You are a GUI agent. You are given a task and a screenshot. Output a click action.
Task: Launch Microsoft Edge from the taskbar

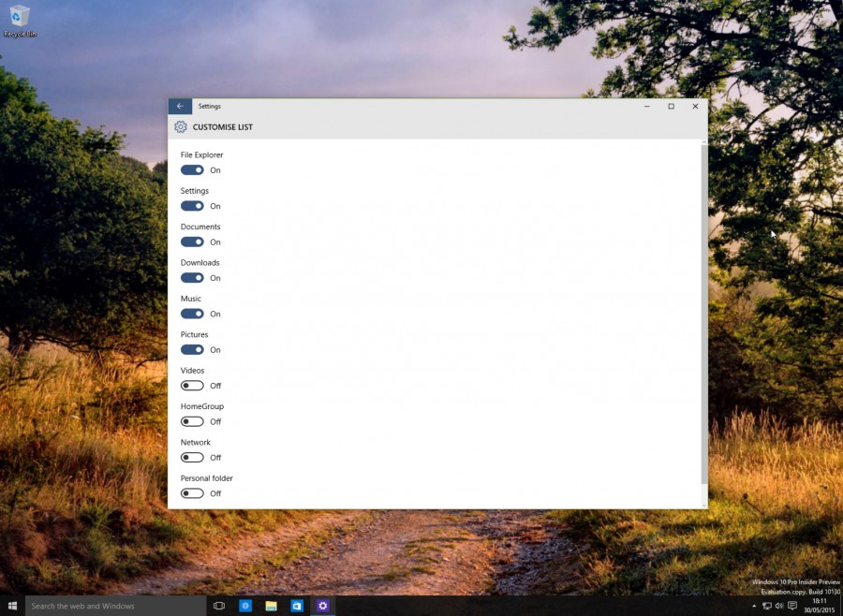coord(244,606)
